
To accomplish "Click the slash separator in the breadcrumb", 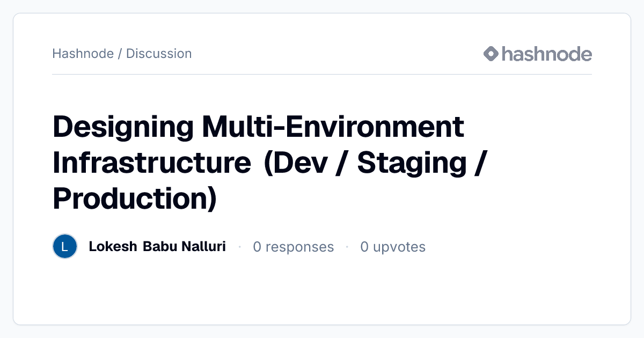I will pos(120,54).
